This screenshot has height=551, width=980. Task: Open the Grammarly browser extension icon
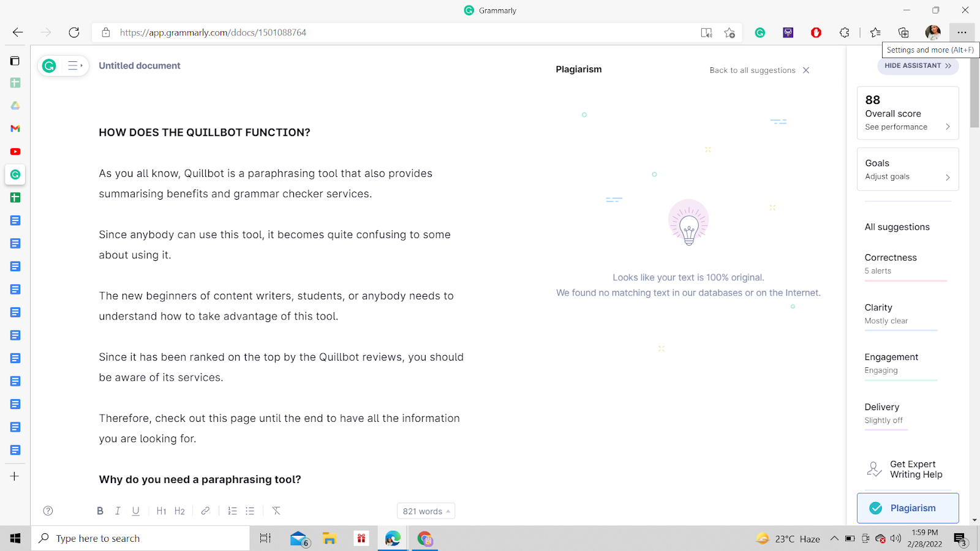(760, 33)
